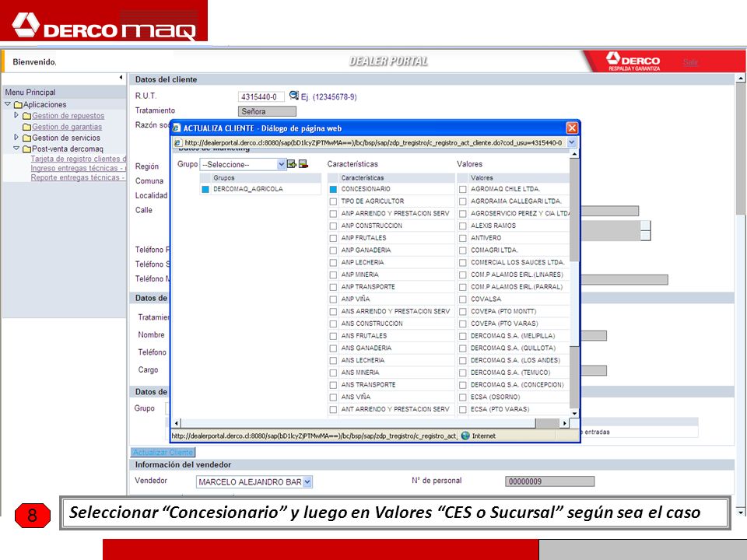Expand the Gestion de repuestos node
This screenshot has width=747, height=560.
tap(16, 115)
